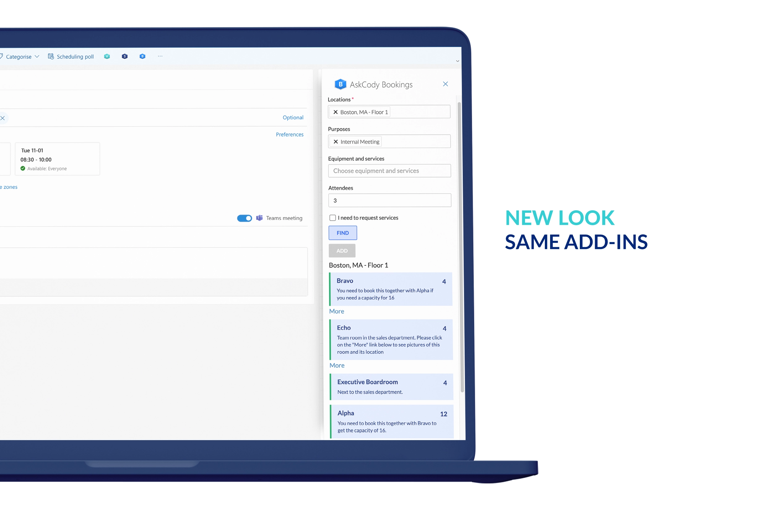Viewport: 773px width, 532px height.
Task: Select the Executive Boardroom card
Action: (391, 387)
